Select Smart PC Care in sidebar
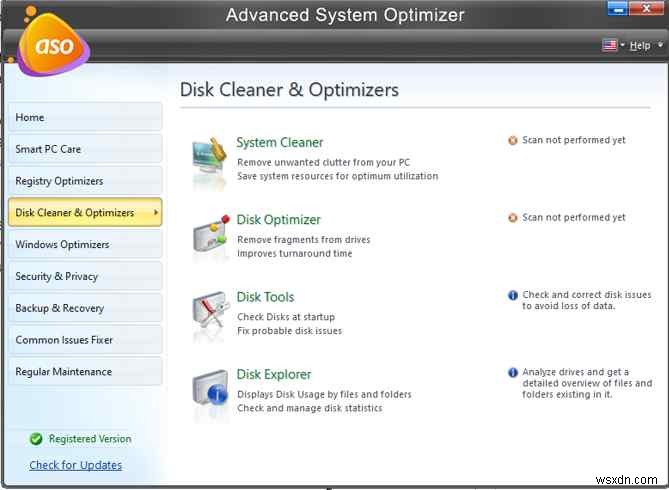 tap(85, 149)
